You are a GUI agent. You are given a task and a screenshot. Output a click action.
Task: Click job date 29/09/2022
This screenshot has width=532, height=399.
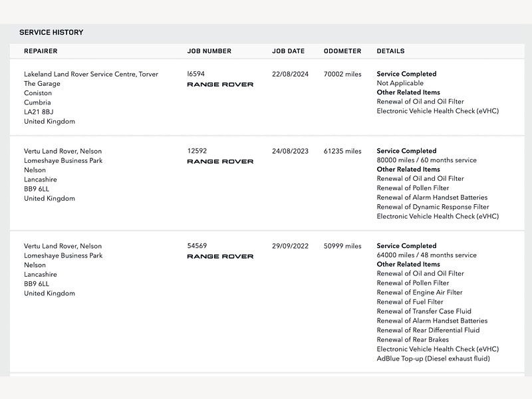pyautogui.click(x=290, y=246)
